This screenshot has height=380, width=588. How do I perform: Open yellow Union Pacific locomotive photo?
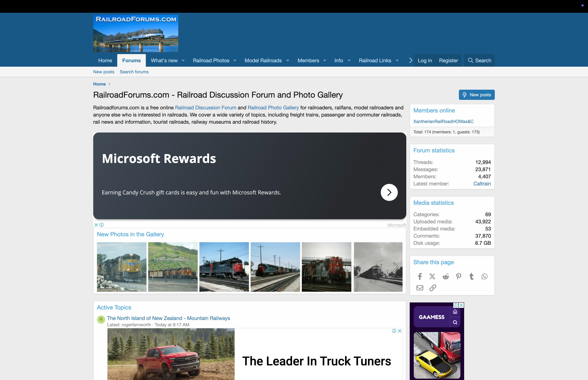pos(122,267)
